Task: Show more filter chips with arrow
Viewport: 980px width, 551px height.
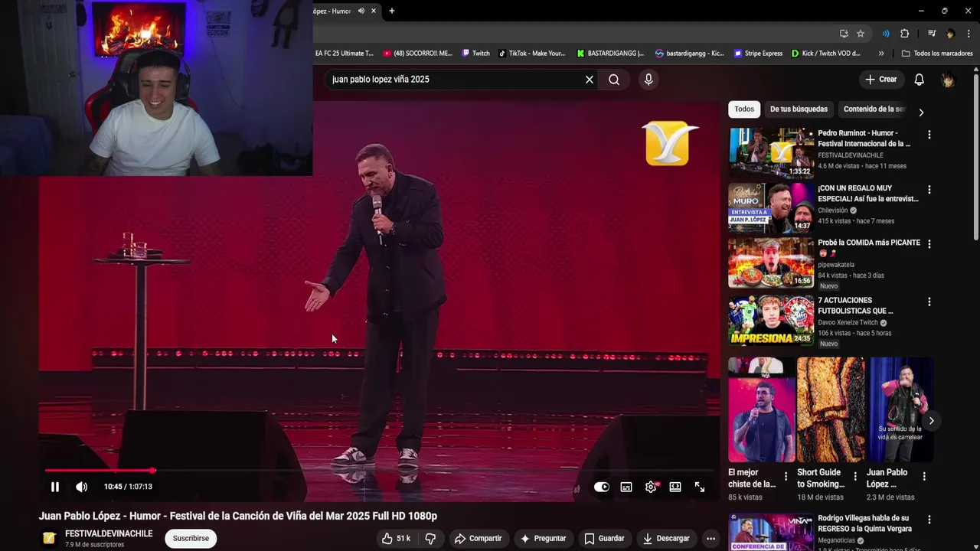Action: 921,112
